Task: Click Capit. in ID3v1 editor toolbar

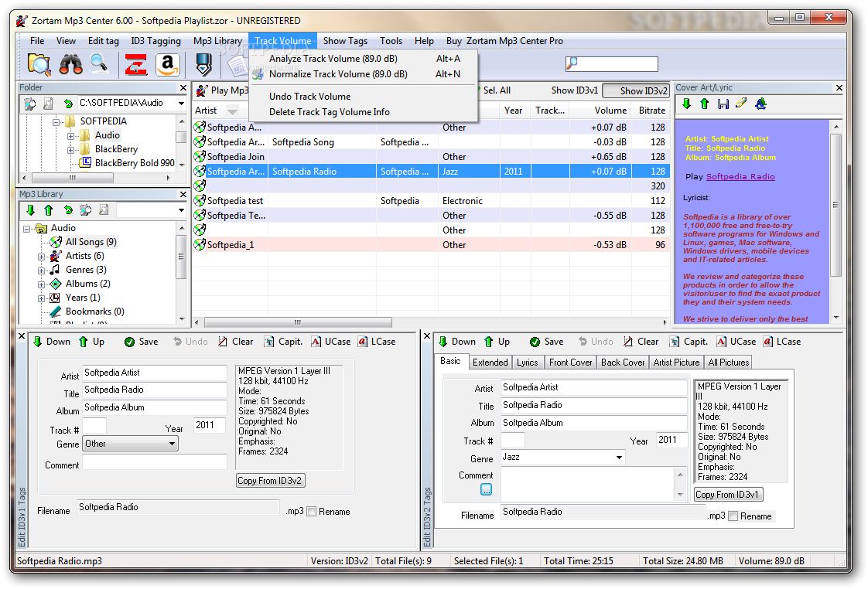Action: click(283, 342)
